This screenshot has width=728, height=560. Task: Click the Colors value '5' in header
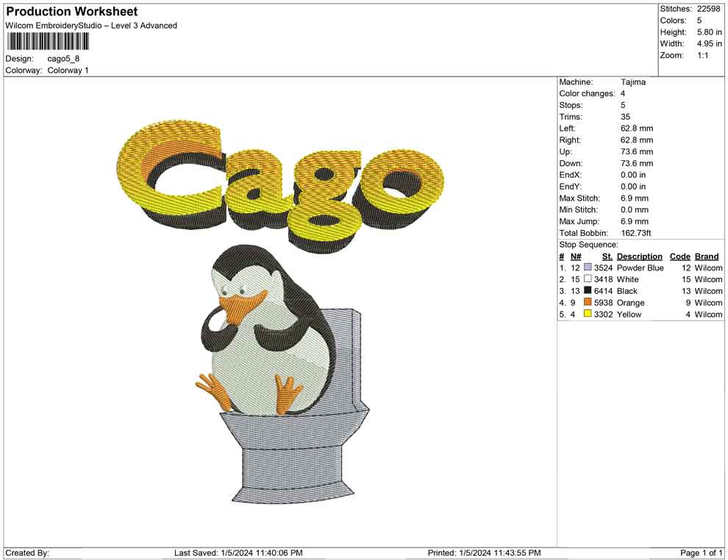tap(699, 21)
